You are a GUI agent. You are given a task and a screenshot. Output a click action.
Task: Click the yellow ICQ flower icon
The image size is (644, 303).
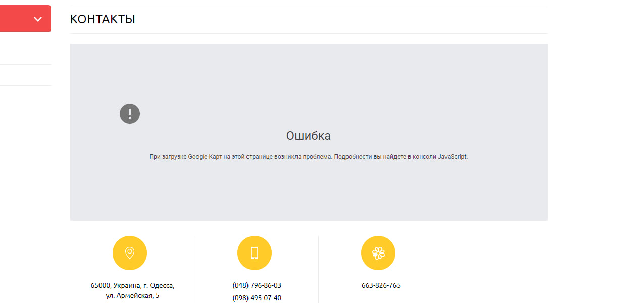click(378, 253)
